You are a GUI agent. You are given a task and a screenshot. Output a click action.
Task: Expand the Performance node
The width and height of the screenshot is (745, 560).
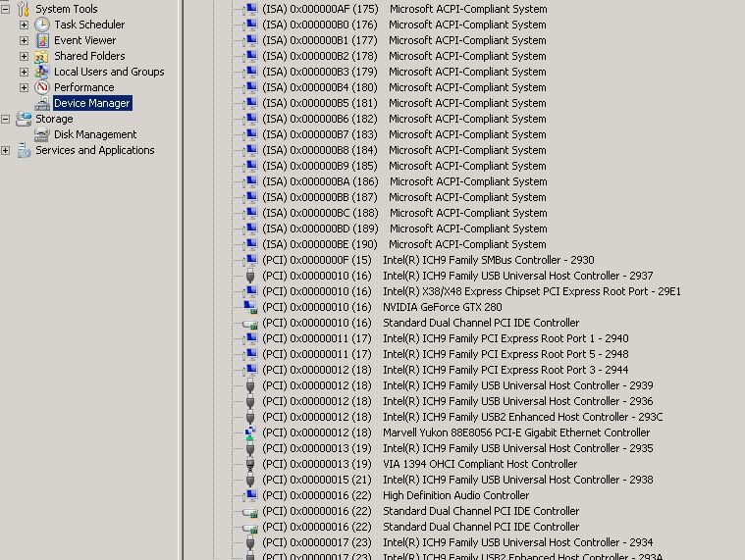pyautogui.click(x=24, y=87)
